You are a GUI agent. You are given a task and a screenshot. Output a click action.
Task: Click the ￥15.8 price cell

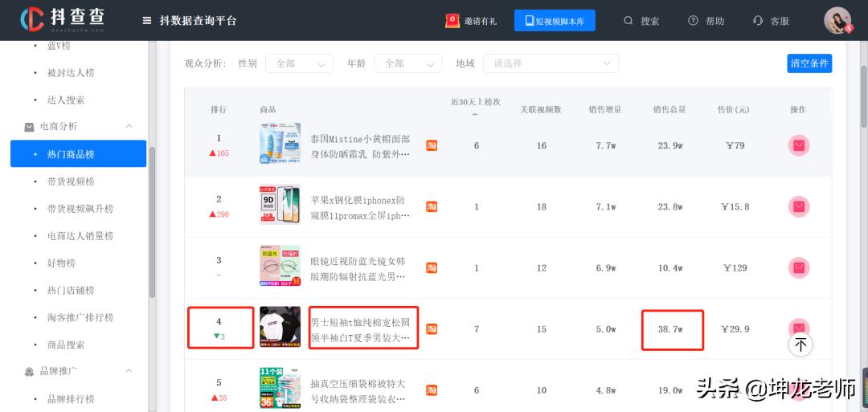(735, 207)
